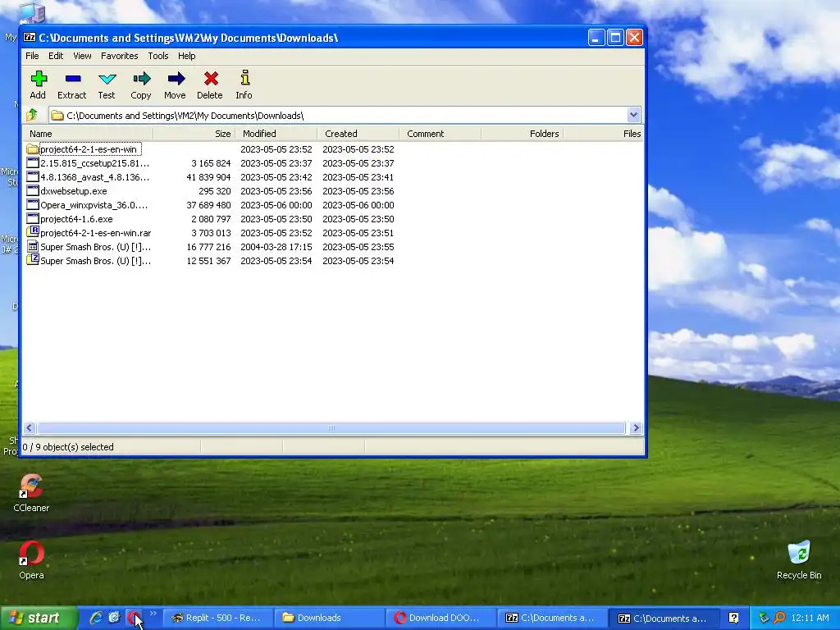Switch to Downloads taskbar window
This screenshot has width=840, height=630.
pos(329,618)
